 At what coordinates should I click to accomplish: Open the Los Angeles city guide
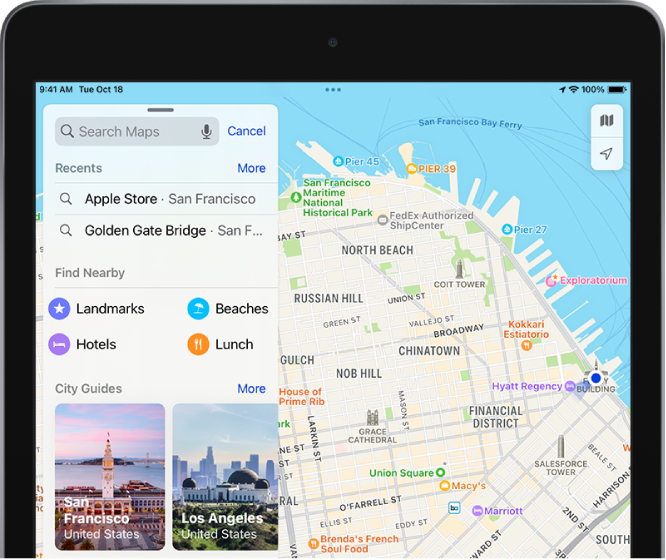225,477
